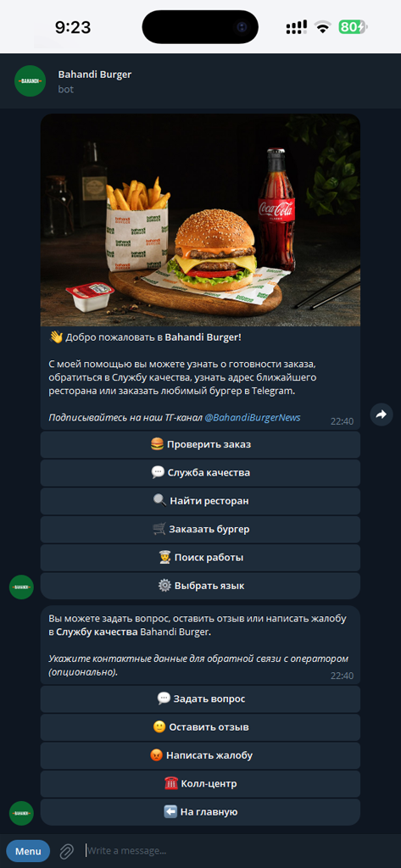Go back with ⬅️ На главную
Screen dimensions: 401x868
200,812
